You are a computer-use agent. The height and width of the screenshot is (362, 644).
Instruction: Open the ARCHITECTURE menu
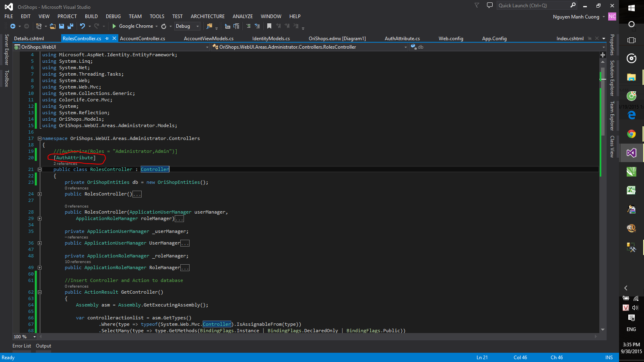pyautogui.click(x=208, y=16)
